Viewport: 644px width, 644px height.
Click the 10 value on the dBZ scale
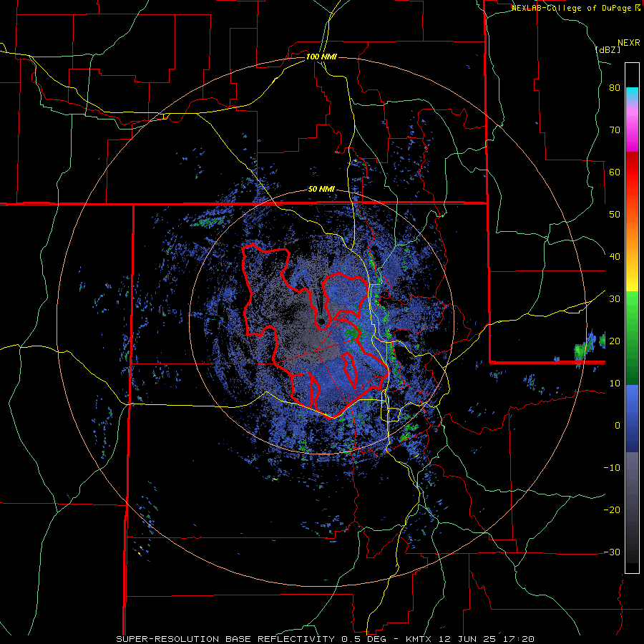coord(615,384)
